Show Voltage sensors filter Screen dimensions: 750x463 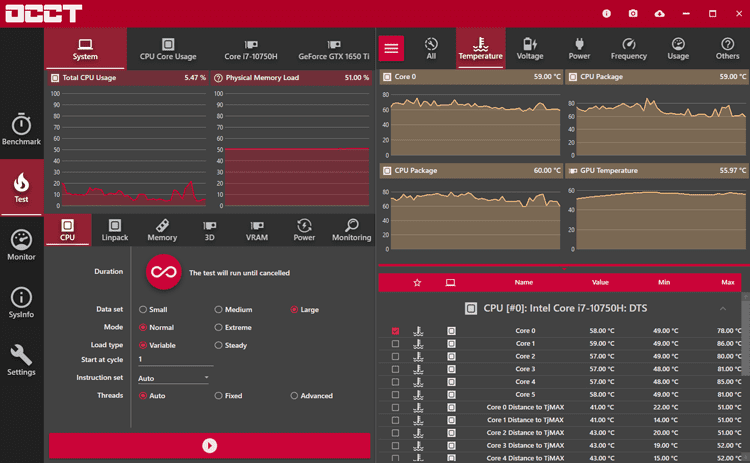point(530,48)
